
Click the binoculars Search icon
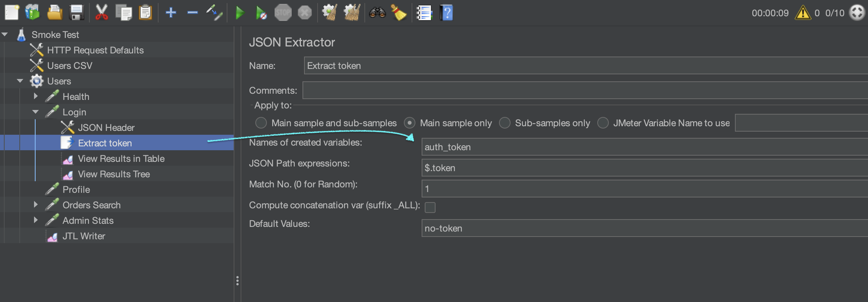(377, 13)
